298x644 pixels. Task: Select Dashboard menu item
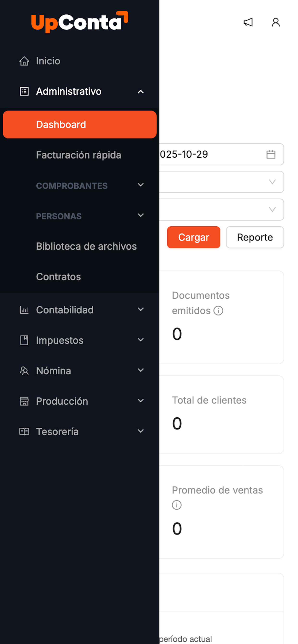[80, 125]
